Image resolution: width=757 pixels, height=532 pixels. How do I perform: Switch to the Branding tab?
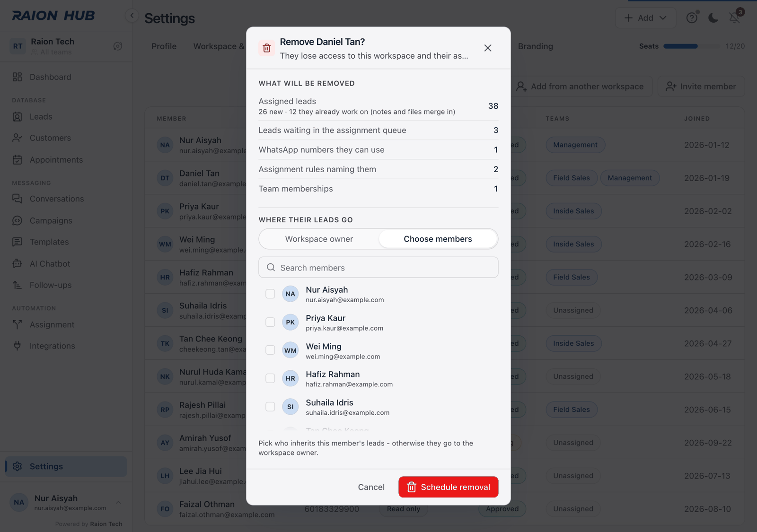pyautogui.click(x=535, y=46)
